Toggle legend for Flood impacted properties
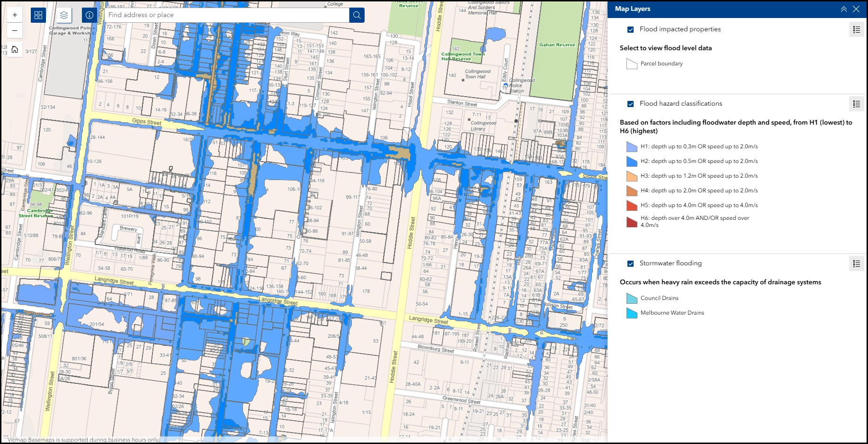The image size is (868, 444). 856,29
